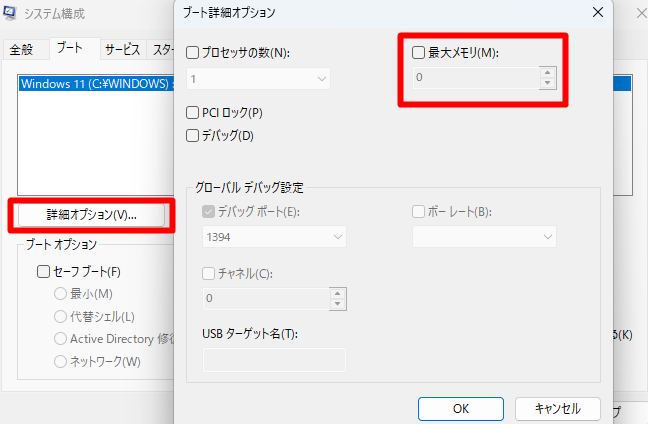
Task: Toggle the チャネル(C) checkbox
Action: click(x=208, y=274)
